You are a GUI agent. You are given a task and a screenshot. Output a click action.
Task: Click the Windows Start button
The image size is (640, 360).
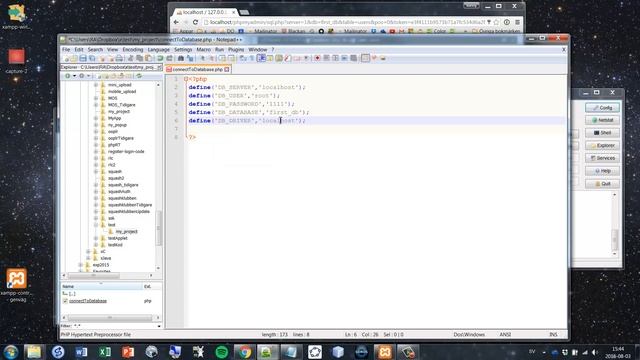pos(11,352)
